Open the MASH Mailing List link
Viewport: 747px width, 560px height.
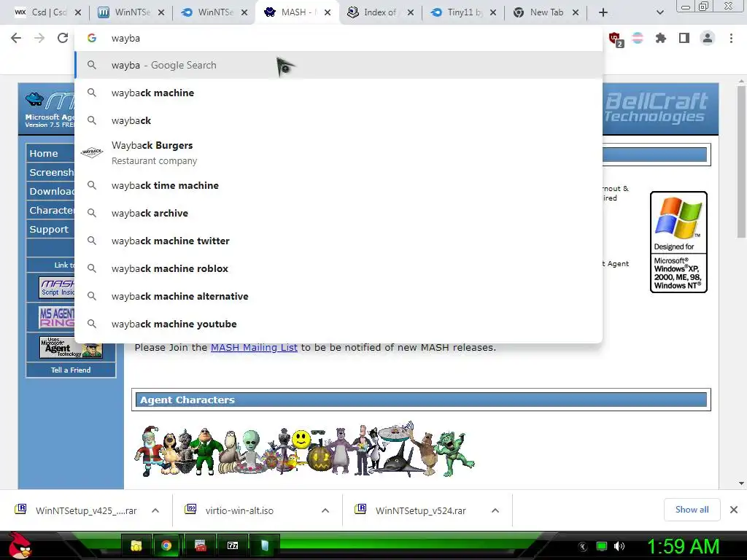(254, 347)
